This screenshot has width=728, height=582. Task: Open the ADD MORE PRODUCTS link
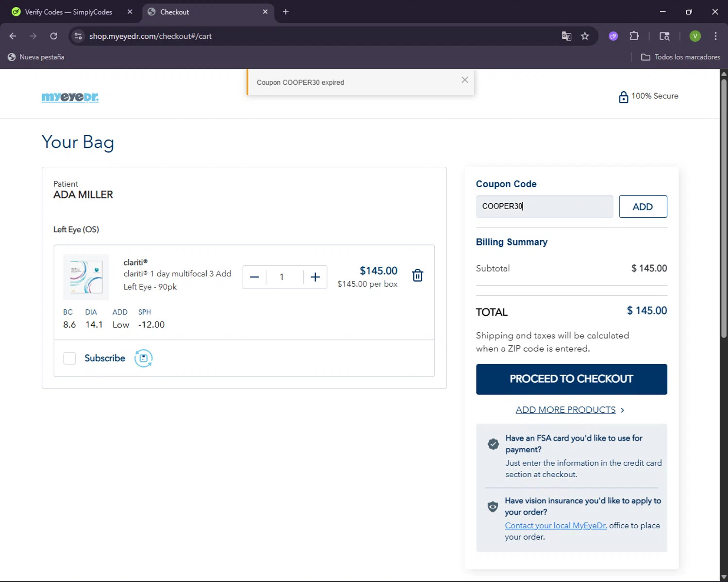(565, 410)
